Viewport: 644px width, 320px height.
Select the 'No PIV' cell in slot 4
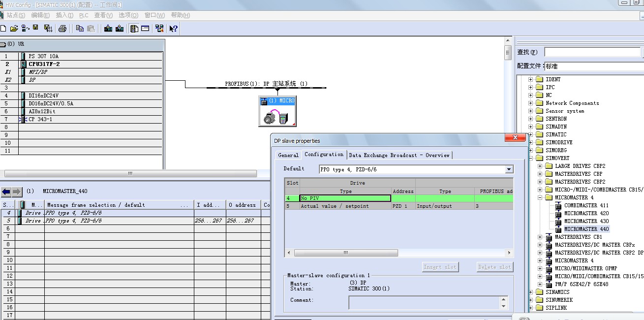tap(345, 198)
